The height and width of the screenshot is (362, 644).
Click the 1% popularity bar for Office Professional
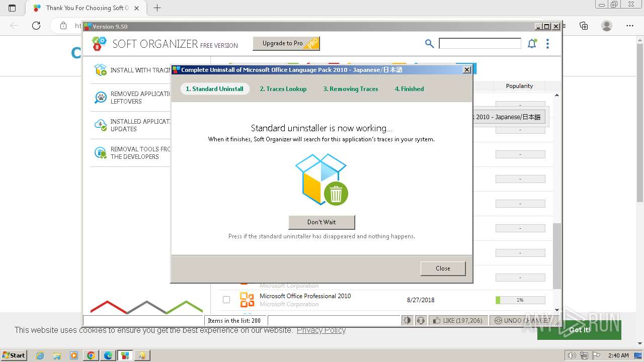(520, 300)
